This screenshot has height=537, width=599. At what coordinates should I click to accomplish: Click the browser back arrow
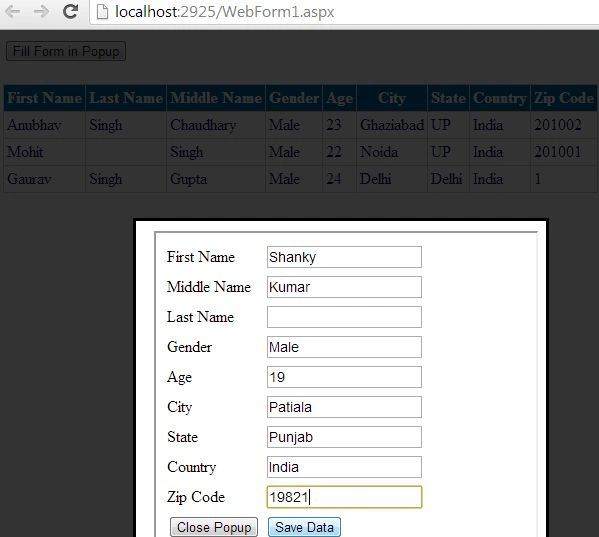click(x=13, y=11)
